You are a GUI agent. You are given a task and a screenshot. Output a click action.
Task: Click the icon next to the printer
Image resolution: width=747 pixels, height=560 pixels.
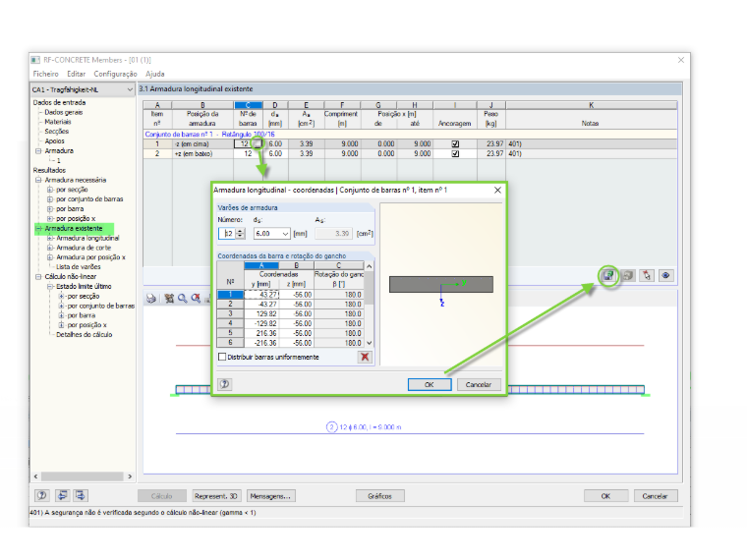(169, 299)
